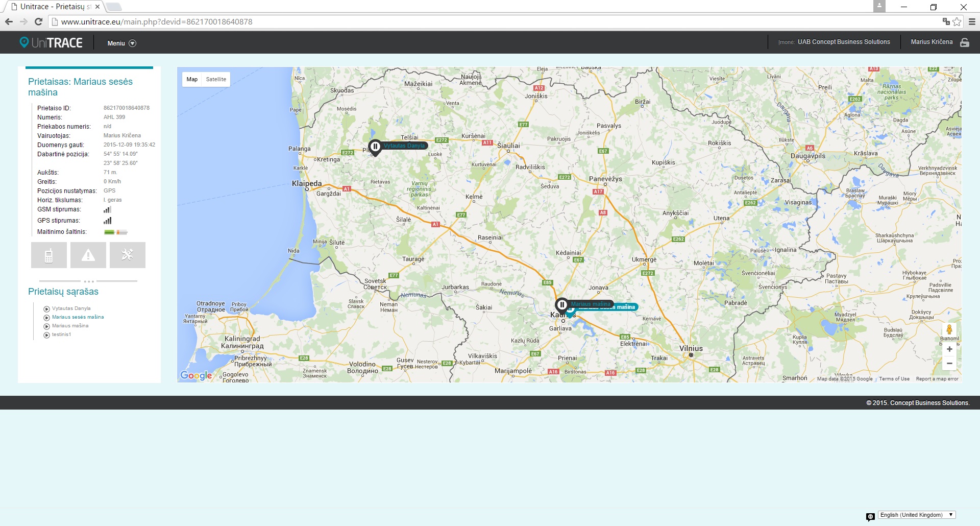Click the warning triangle alert button
This screenshot has width=980, height=526.
(x=88, y=255)
